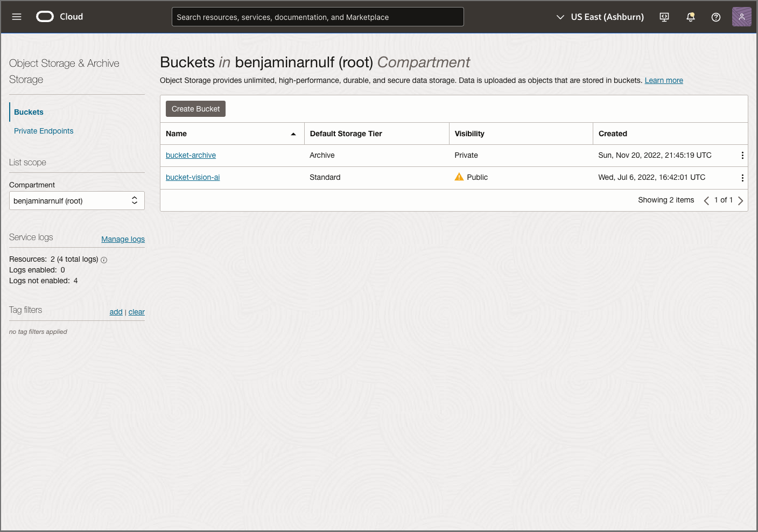Screen dimensions: 758x532
Task: Click inside the search resources field
Action: [x=318, y=17]
